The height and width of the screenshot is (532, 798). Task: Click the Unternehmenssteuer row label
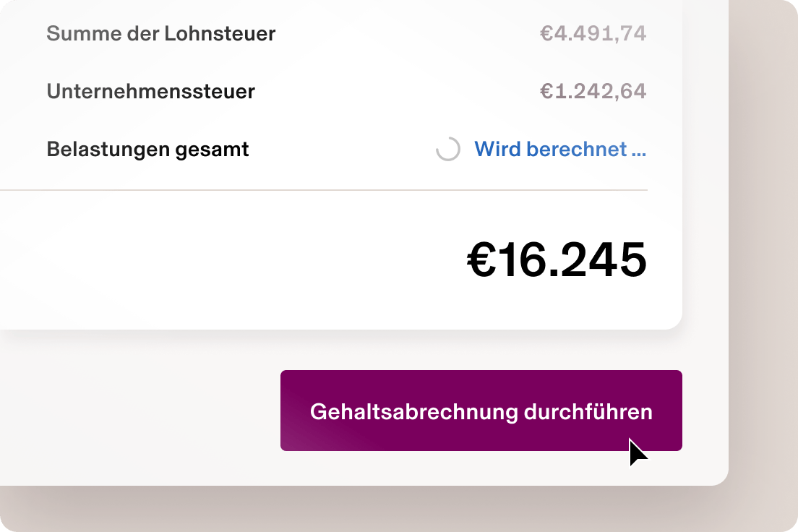click(x=150, y=91)
